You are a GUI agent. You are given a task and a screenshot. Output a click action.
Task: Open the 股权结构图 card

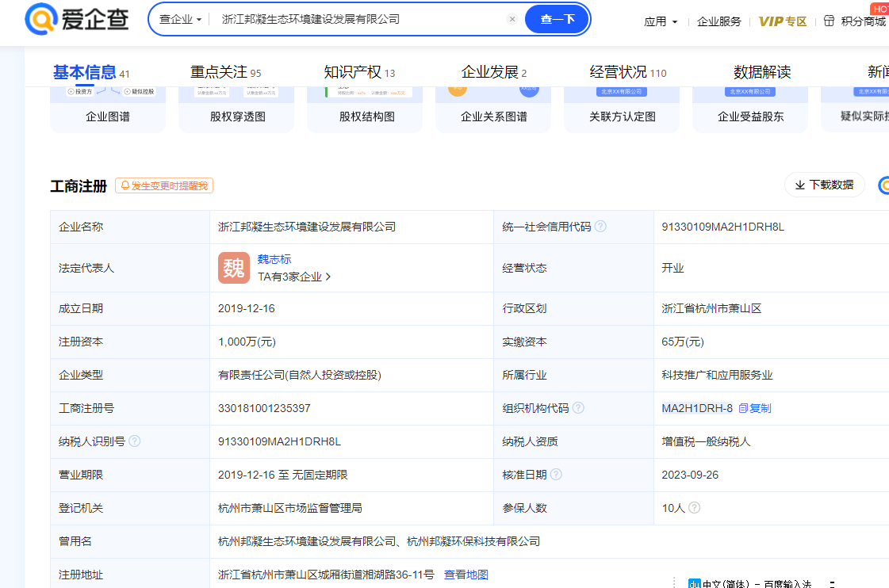click(365, 110)
